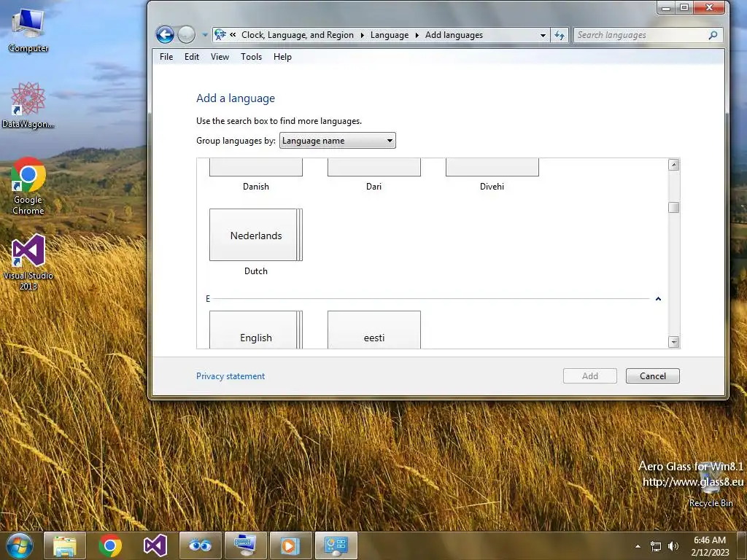Image resolution: width=747 pixels, height=560 pixels.
Task: Open the File menu
Action: click(166, 57)
